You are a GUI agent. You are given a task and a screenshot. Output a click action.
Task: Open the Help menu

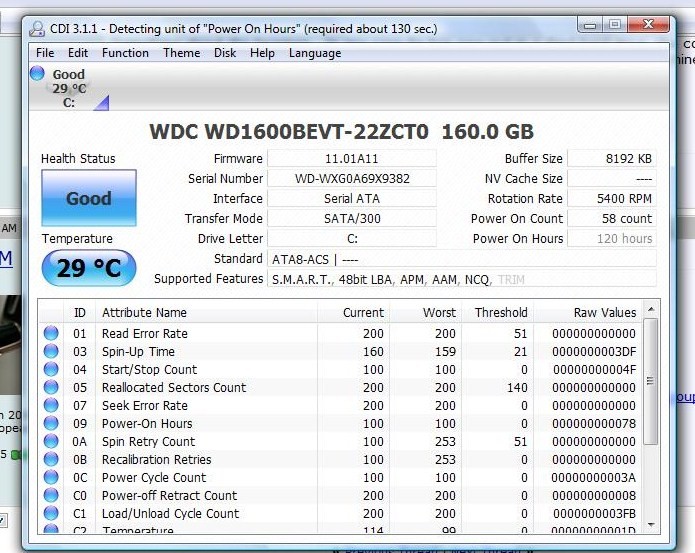(x=262, y=53)
